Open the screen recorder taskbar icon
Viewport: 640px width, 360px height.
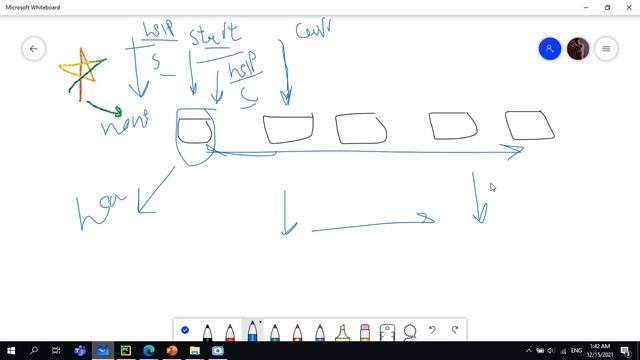click(x=218, y=351)
